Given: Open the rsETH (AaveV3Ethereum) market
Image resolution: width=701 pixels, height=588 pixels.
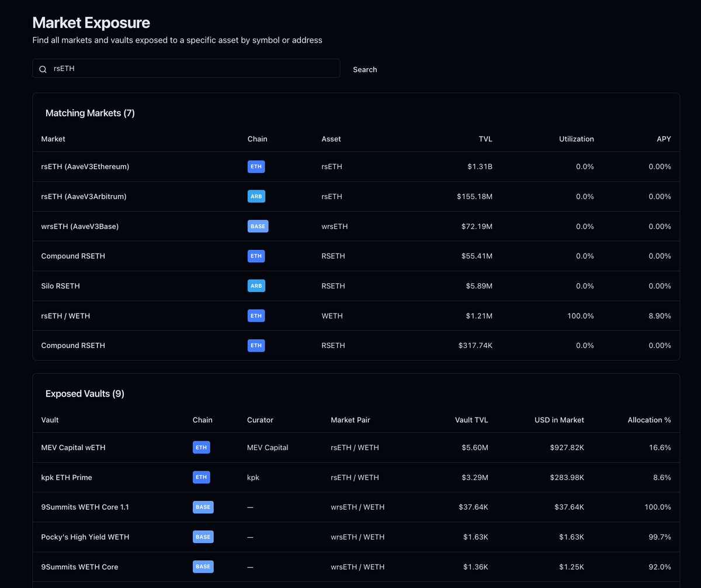Looking at the screenshot, I should (85, 166).
